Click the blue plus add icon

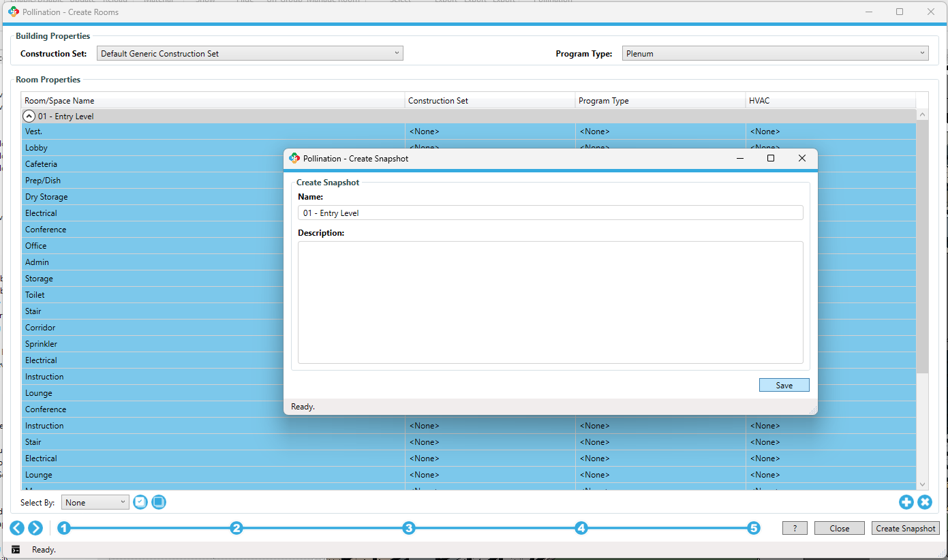906,502
